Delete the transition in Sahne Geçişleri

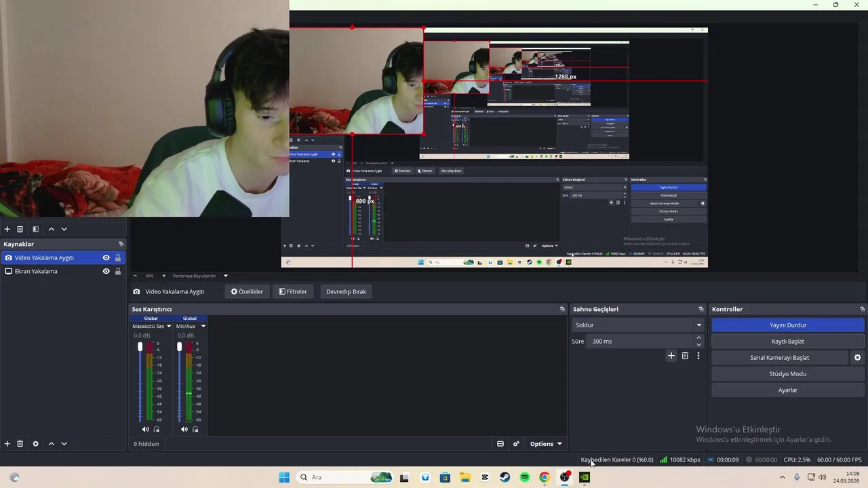[x=685, y=356]
